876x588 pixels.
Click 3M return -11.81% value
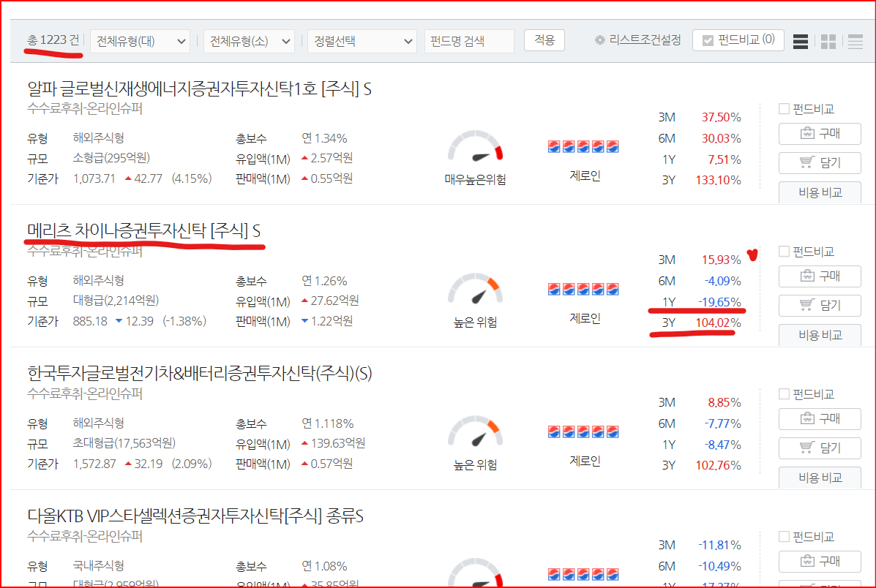719,545
